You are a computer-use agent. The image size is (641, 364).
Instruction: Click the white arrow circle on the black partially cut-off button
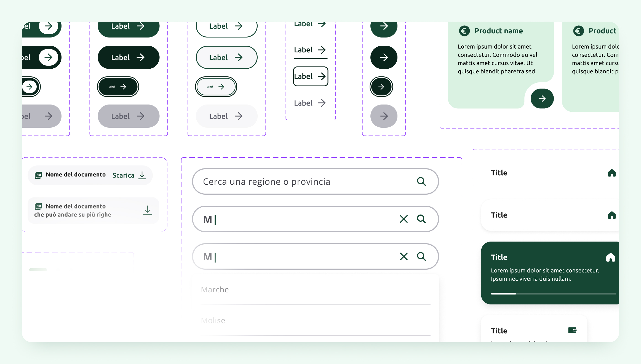[49, 57]
